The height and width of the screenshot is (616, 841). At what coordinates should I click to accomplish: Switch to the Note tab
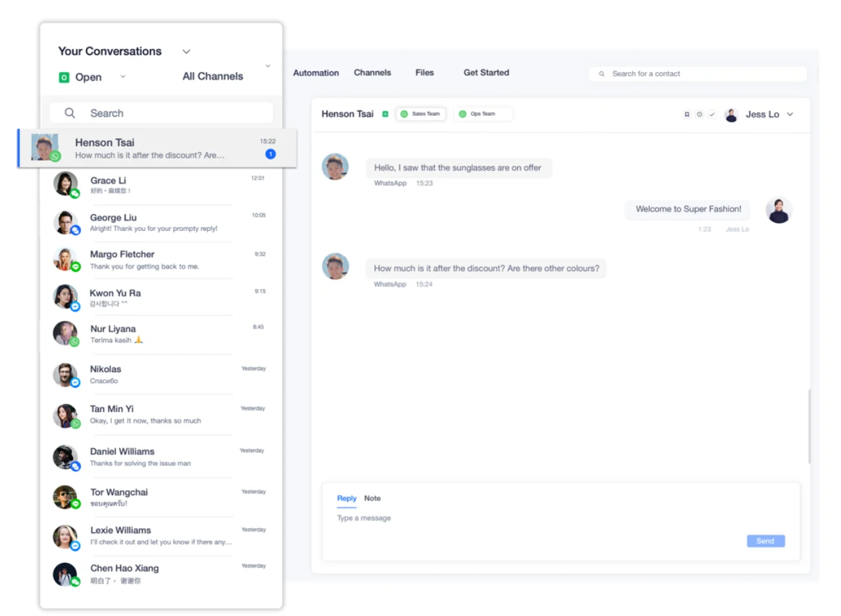point(372,498)
